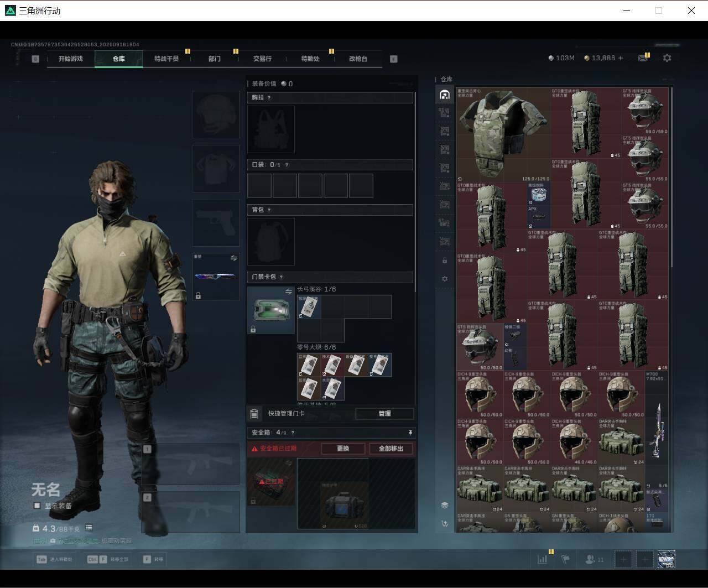The image size is (708, 588).
Task: Open warehouse sidebar gear settings
Action: click(x=444, y=279)
